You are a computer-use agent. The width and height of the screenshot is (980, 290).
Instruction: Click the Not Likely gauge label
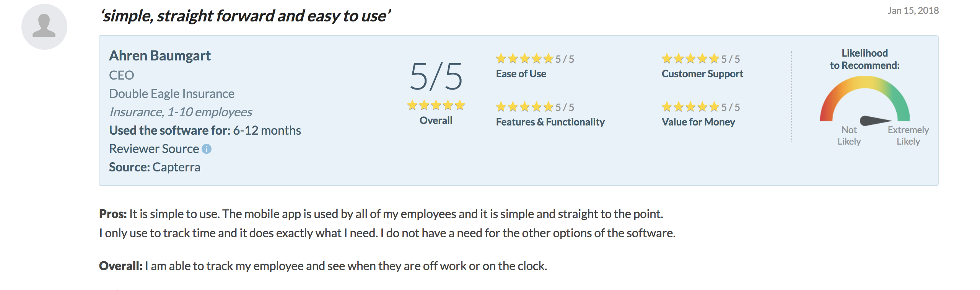[849, 135]
